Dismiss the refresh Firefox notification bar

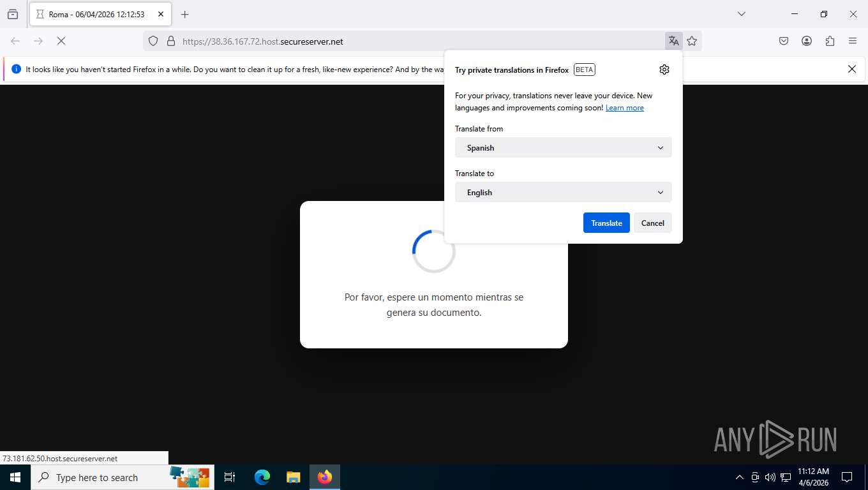pyautogui.click(x=851, y=69)
